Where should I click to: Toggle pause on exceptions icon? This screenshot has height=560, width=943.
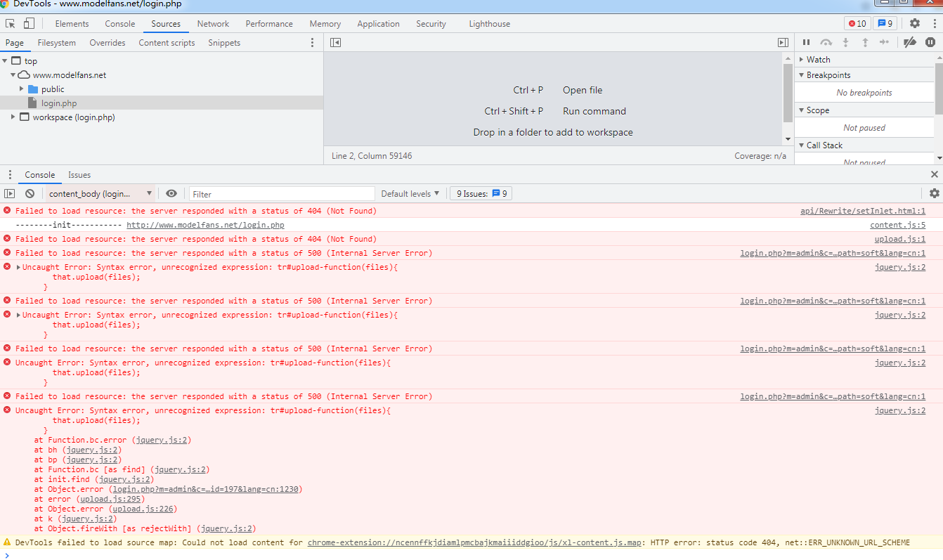pyautogui.click(x=930, y=42)
